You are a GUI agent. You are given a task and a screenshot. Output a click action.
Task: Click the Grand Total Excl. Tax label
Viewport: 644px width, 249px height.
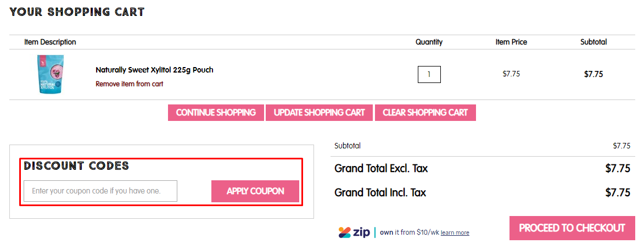(381, 168)
